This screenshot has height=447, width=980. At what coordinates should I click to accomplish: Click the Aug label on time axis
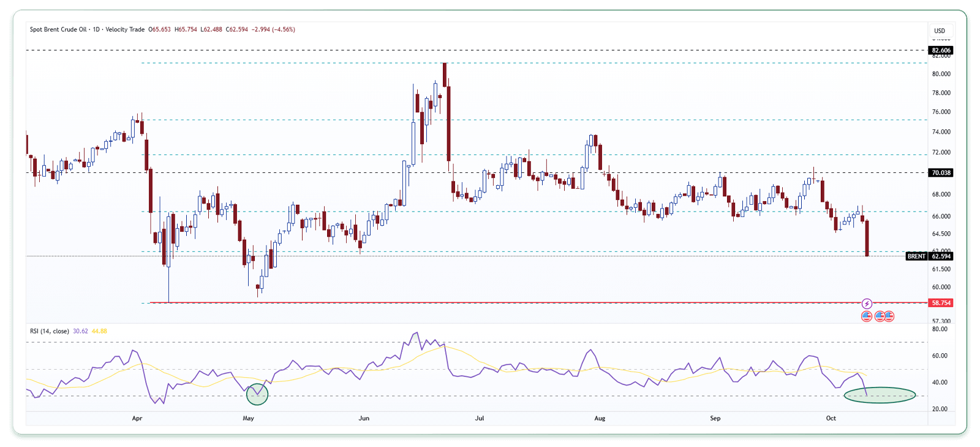pos(600,418)
